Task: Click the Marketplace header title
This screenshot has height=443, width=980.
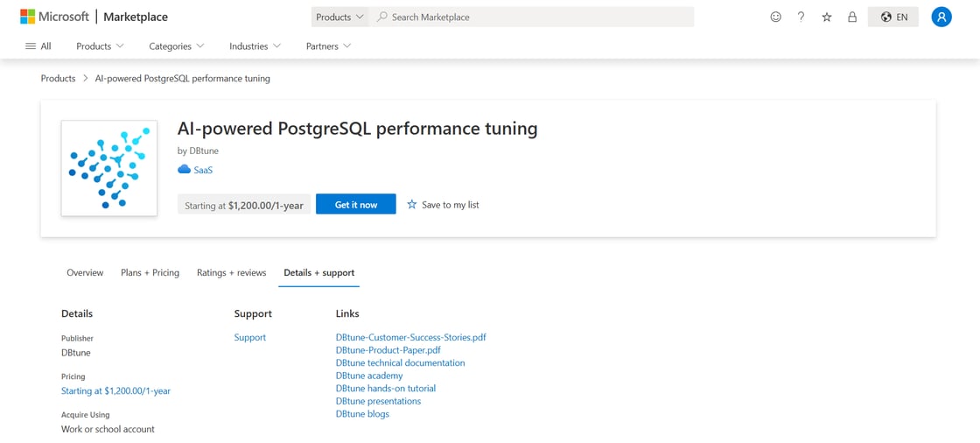Action: [136, 17]
